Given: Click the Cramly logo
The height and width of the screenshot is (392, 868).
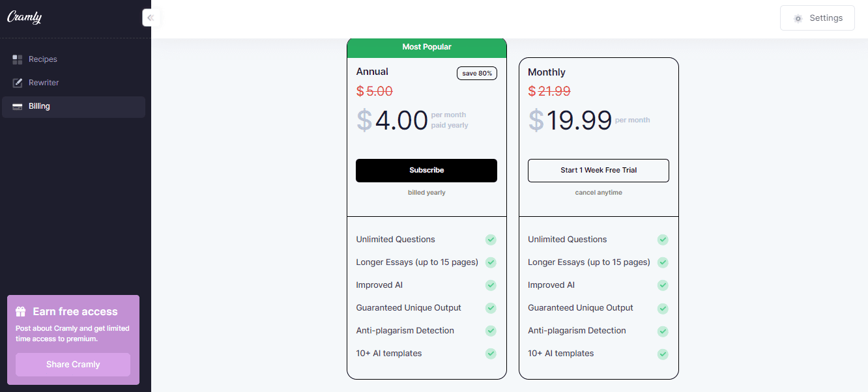Looking at the screenshot, I should [23, 17].
